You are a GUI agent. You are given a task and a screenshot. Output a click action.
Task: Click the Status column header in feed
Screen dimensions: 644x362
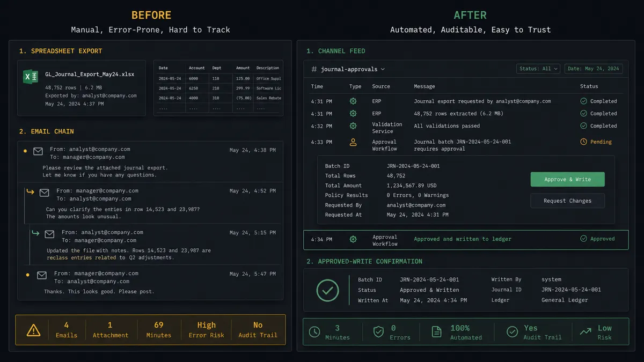tap(589, 86)
